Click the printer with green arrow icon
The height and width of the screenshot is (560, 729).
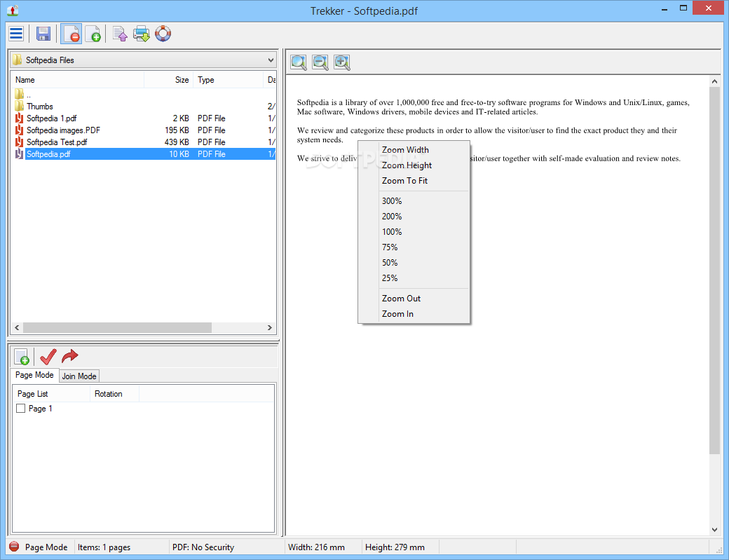coord(142,34)
